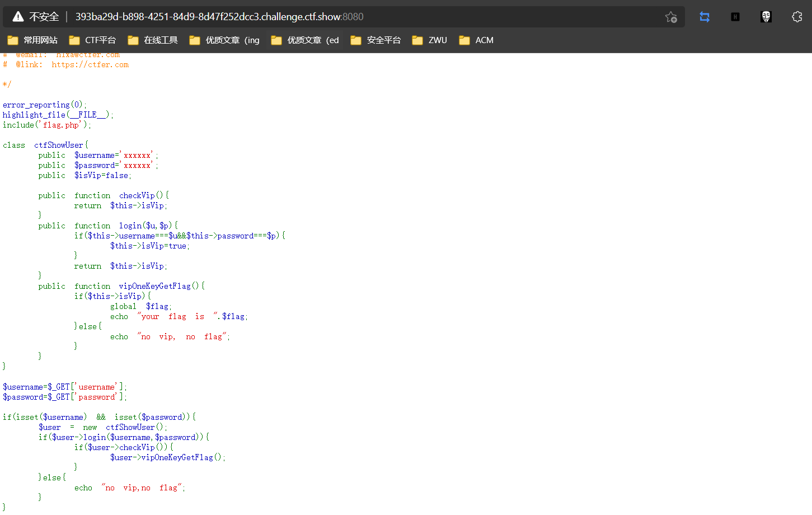Open the 安全平台 bookmark folder
This screenshot has width=812, height=515.
(x=376, y=40)
